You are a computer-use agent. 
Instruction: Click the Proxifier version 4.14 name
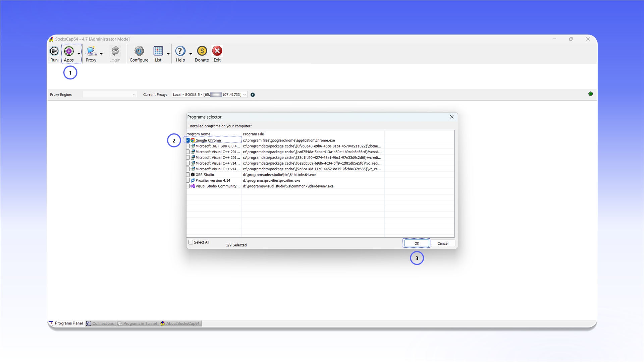(x=213, y=180)
